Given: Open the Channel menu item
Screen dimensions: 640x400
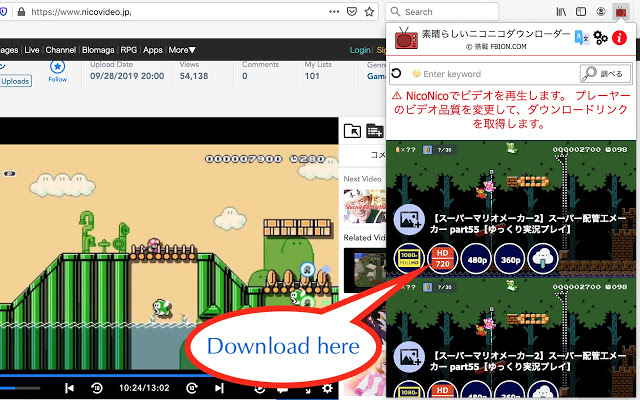Looking at the screenshot, I should coord(61,50).
